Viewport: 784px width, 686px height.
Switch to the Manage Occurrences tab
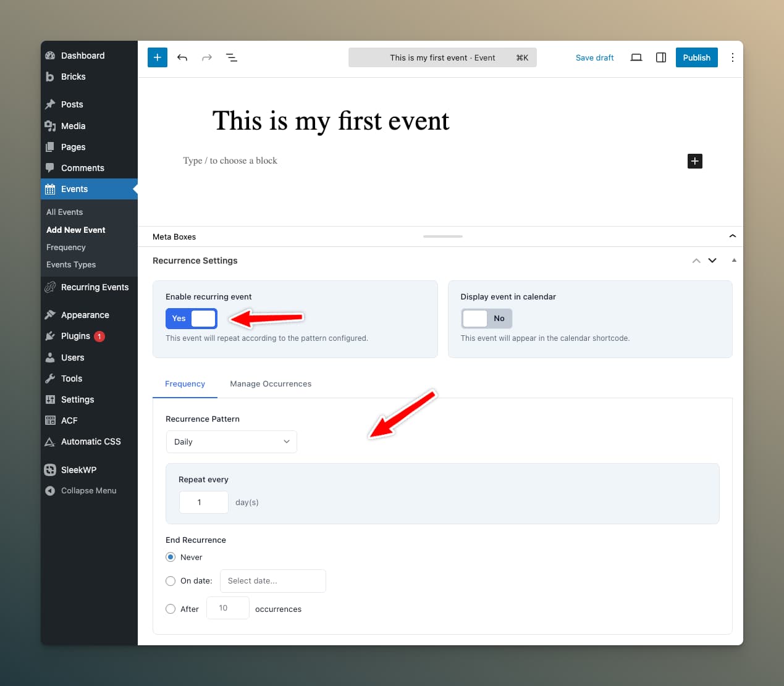[271, 384]
